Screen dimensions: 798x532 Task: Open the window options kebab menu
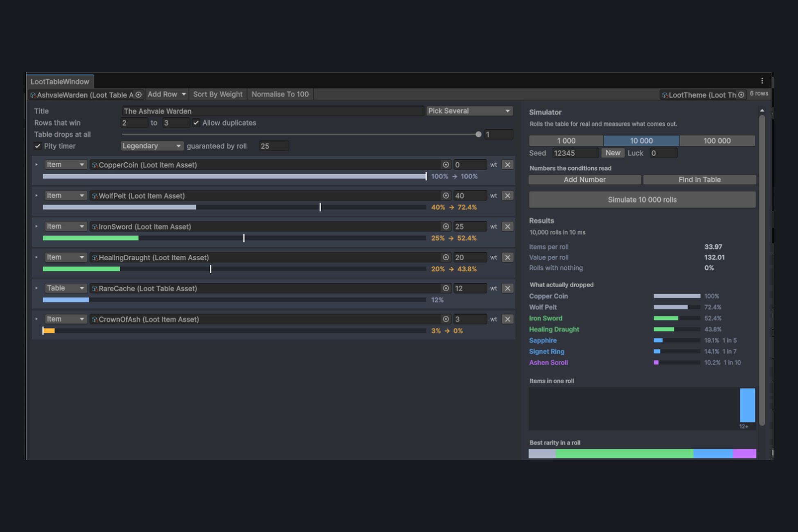point(762,81)
